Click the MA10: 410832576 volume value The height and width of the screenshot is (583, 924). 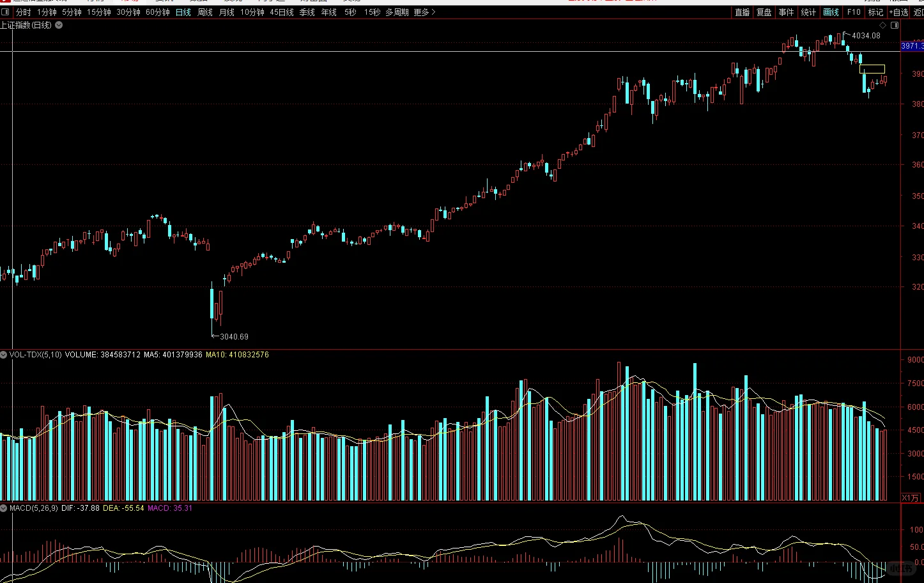(237, 354)
